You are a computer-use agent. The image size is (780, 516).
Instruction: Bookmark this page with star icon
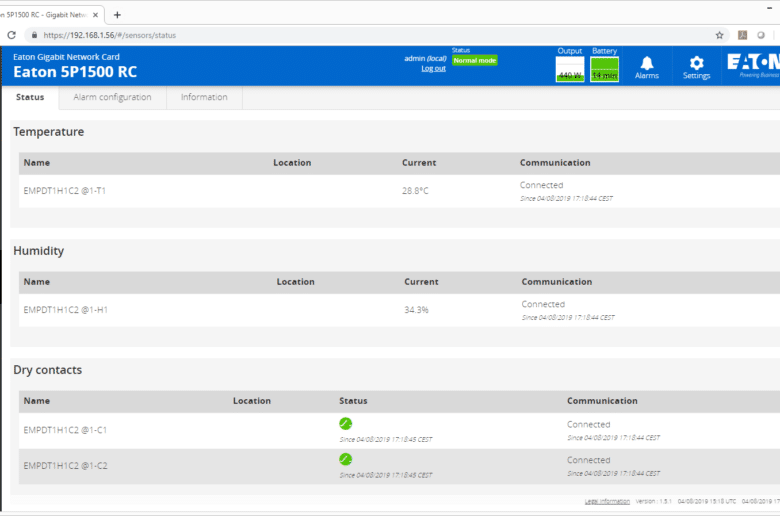719,35
